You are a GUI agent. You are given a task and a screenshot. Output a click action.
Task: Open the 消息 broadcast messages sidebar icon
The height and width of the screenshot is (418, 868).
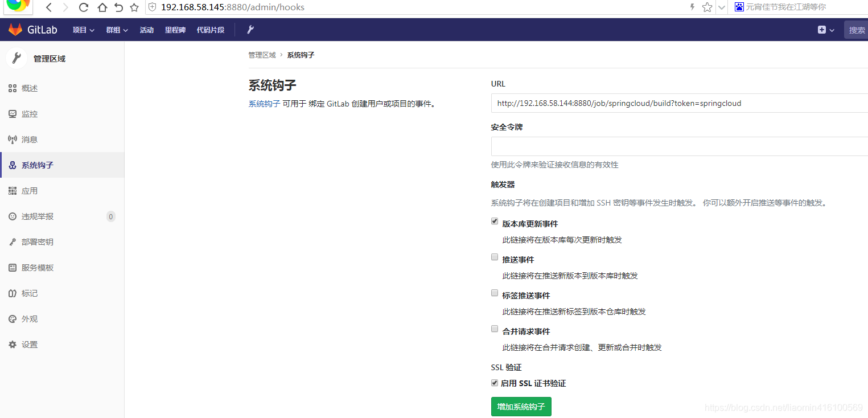point(13,139)
